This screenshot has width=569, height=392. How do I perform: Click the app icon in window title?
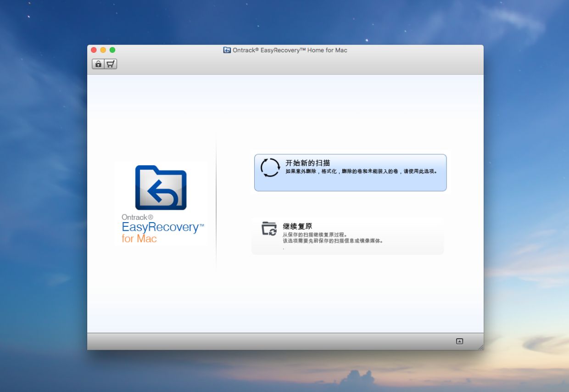pos(227,50)
